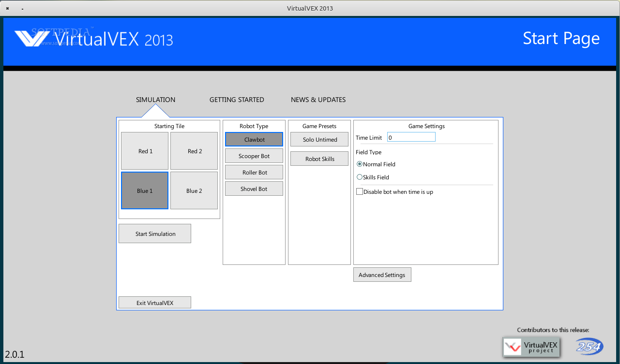Switch to the SIMULATION tab

155,100
